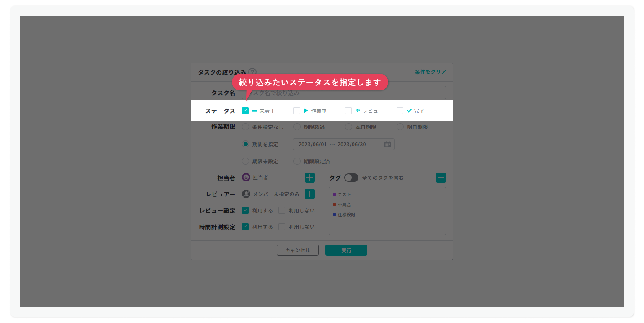Viewport: 644px width, 323px height.
Task: Select the 条件指定なし radio option
Action: [245, 127]
